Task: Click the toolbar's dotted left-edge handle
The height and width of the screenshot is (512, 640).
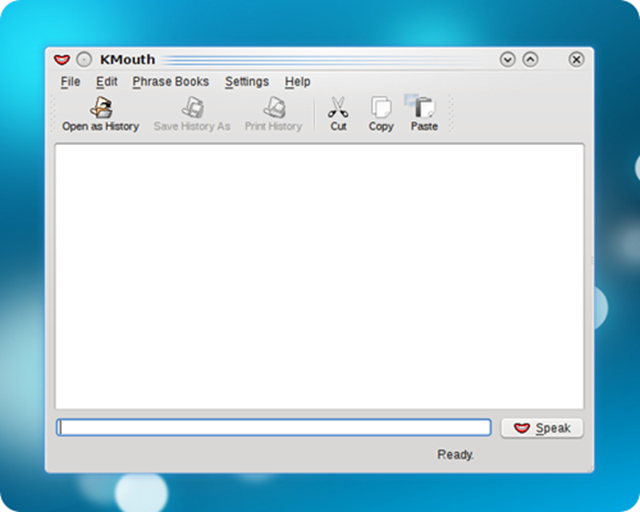Action: 52,114
